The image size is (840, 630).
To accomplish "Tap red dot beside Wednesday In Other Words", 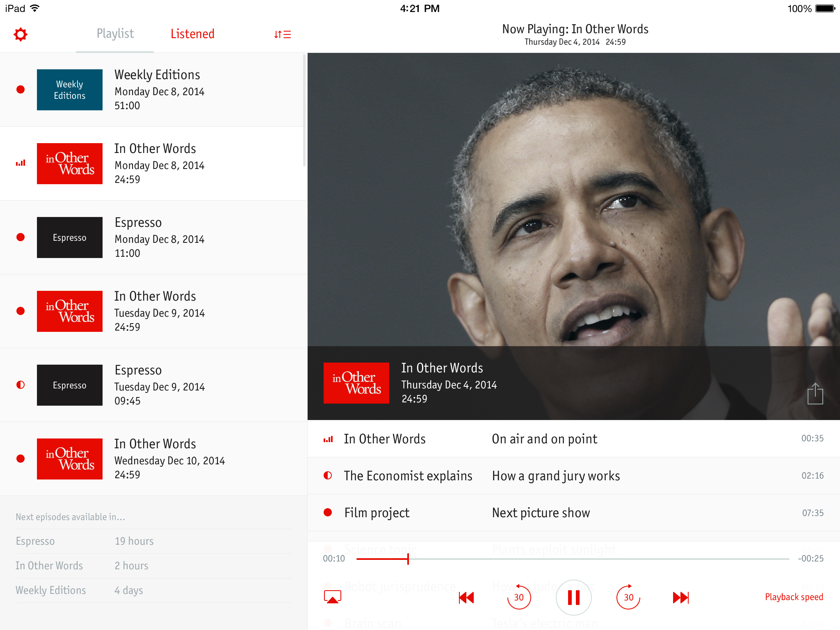I will coord(21,459).
